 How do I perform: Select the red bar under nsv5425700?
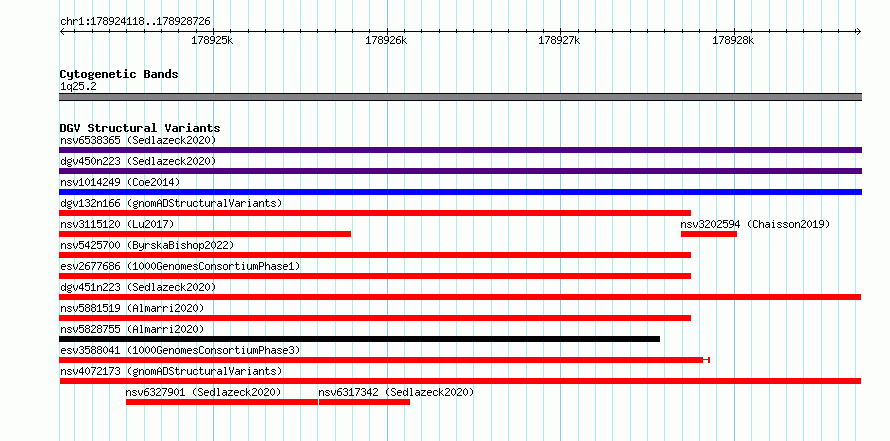[375, 255]
